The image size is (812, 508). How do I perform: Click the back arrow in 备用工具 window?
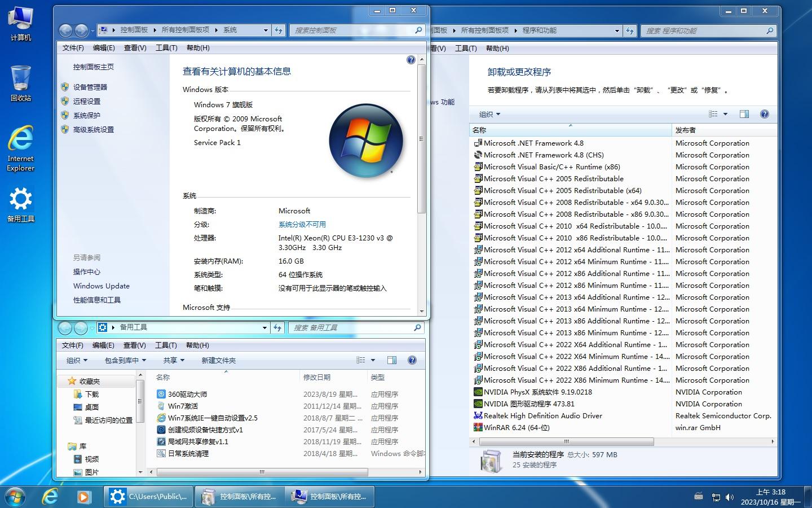point(65,327)
